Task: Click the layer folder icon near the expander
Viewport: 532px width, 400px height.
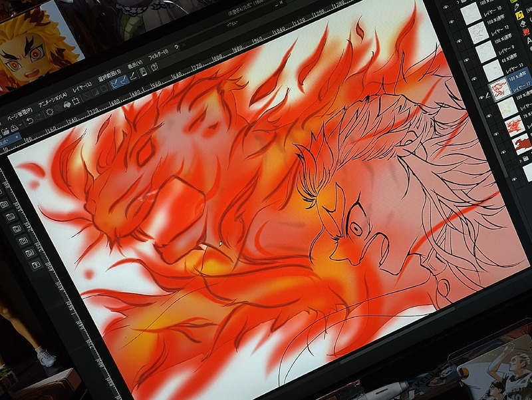Action: click(526, 158)
